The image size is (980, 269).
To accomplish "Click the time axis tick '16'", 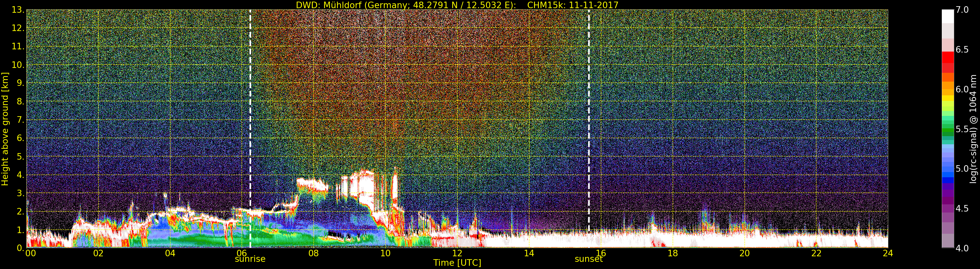I will 601,253.
